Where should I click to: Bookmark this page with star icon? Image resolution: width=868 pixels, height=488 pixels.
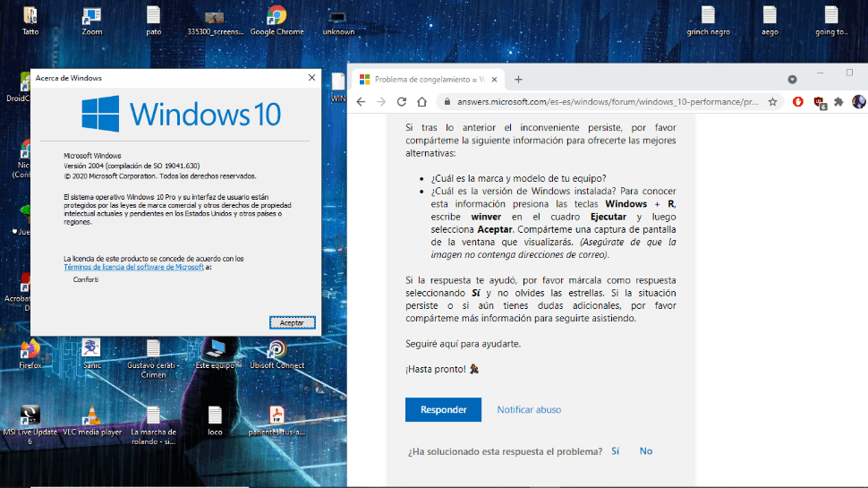[x=772, y=102]
